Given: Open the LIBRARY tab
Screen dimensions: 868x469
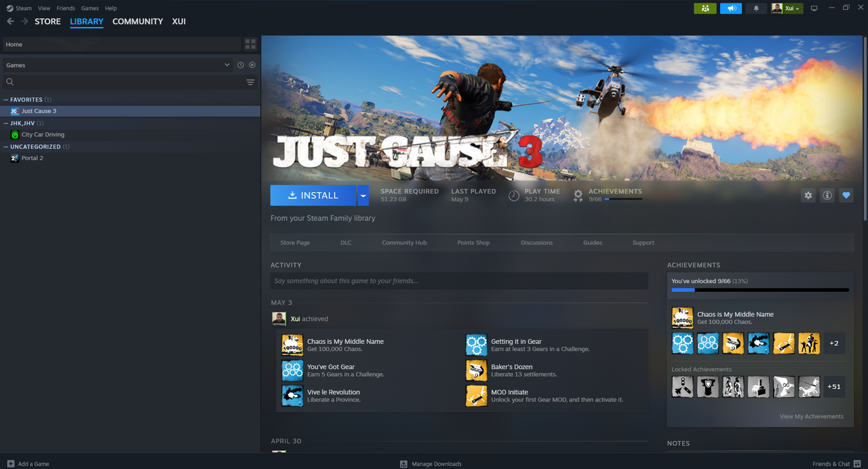Looking at the screenshot, I should [x=87, y=22].
